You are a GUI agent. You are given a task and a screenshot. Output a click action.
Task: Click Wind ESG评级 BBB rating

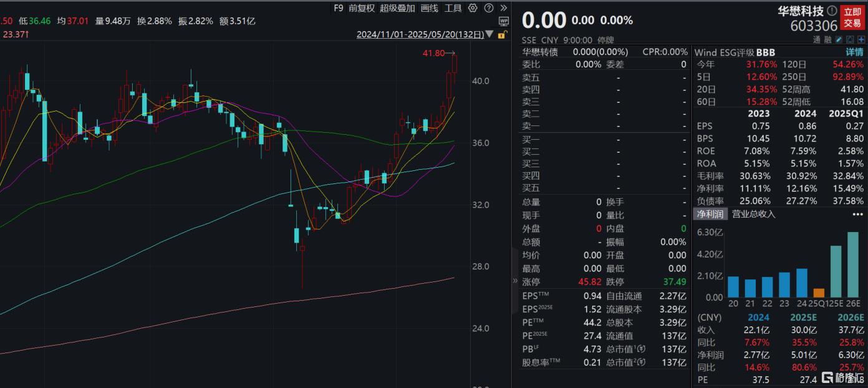point(735,52)
